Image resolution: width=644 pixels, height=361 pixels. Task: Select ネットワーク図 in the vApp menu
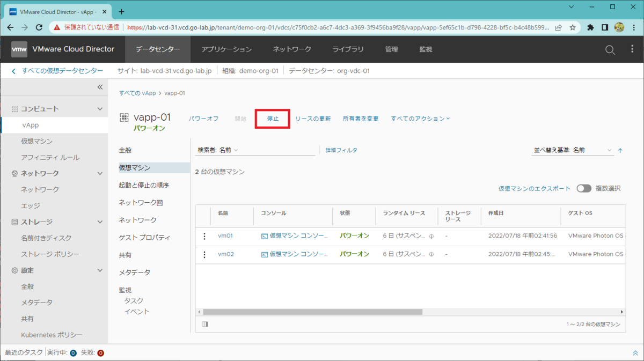point(141,203)
